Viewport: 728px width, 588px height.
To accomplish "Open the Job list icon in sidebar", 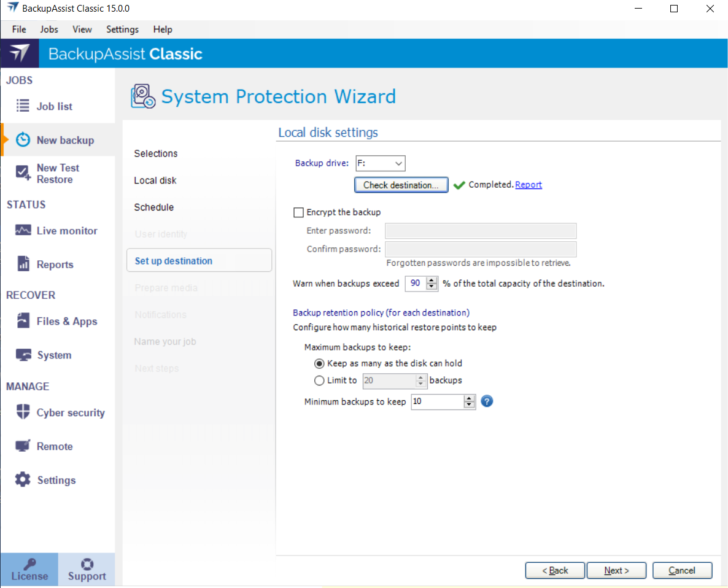I will coord(23,106).
